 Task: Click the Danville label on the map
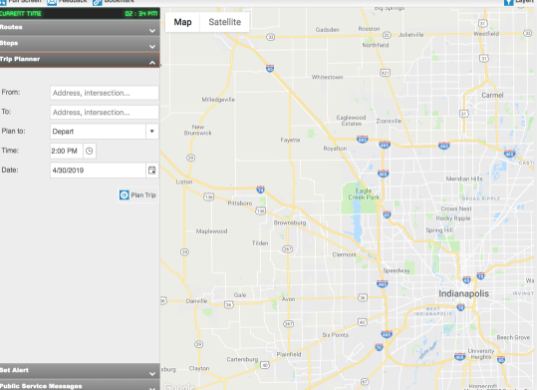point(196,301)
